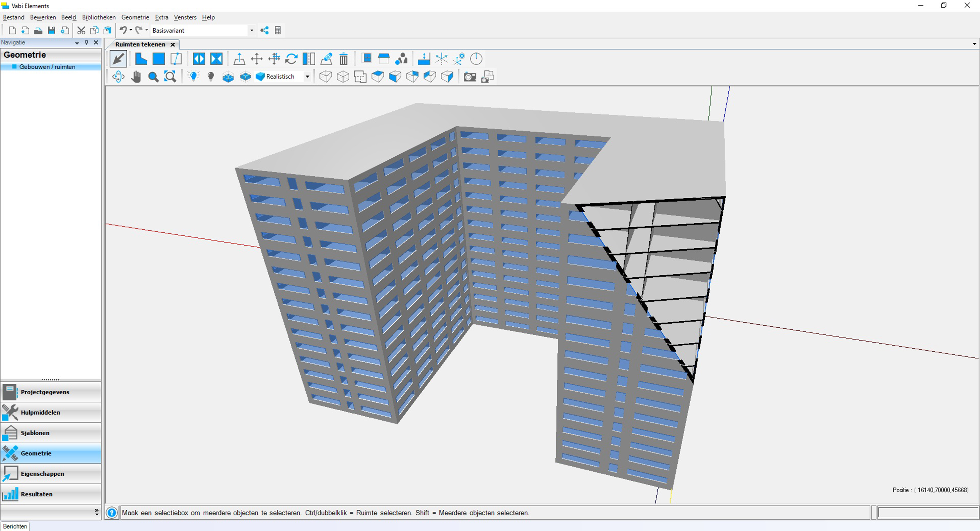The height and width of the screenshot is (531, 980).
Task: Click the dashed axes icon
Action: coord(441,59)
